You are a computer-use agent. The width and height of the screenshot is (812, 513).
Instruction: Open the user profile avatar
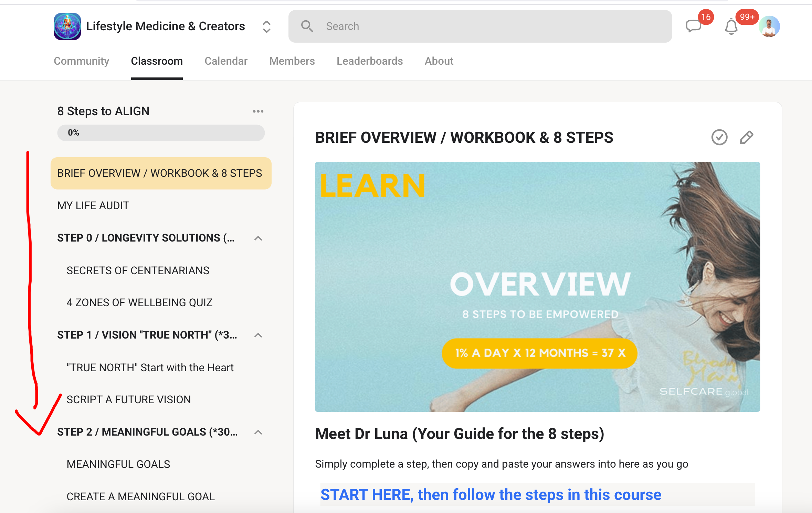pyautogui.click(x=769, y=26)
